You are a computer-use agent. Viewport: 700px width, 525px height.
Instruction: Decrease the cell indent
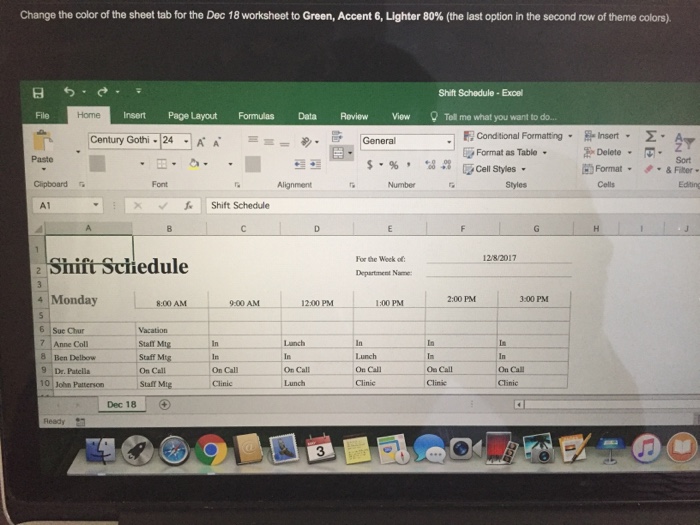[x=300, y=164]
